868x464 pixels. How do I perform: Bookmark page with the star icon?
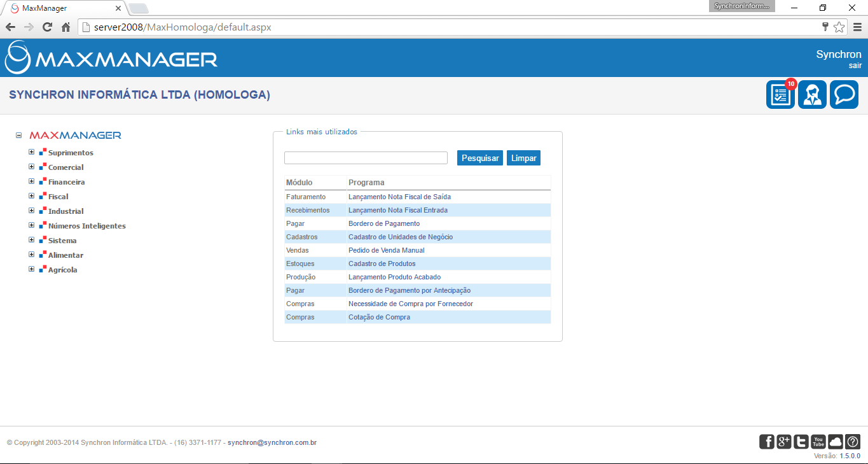[x=839, y=27]
